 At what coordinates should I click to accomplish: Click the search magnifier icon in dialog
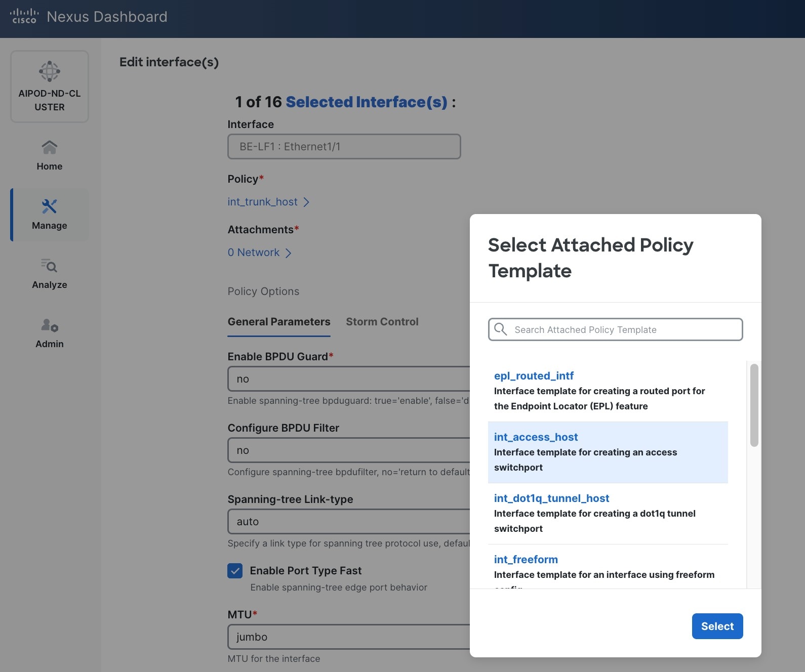point(501,329)
